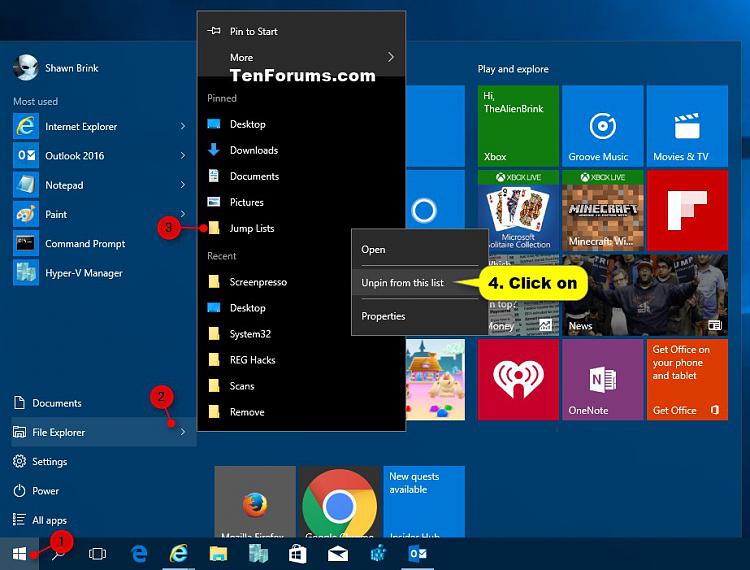Image resolution: width=750 pixels, height=570 pixels.
Task: Open Outlook from the taskbar
Action: 418,554
